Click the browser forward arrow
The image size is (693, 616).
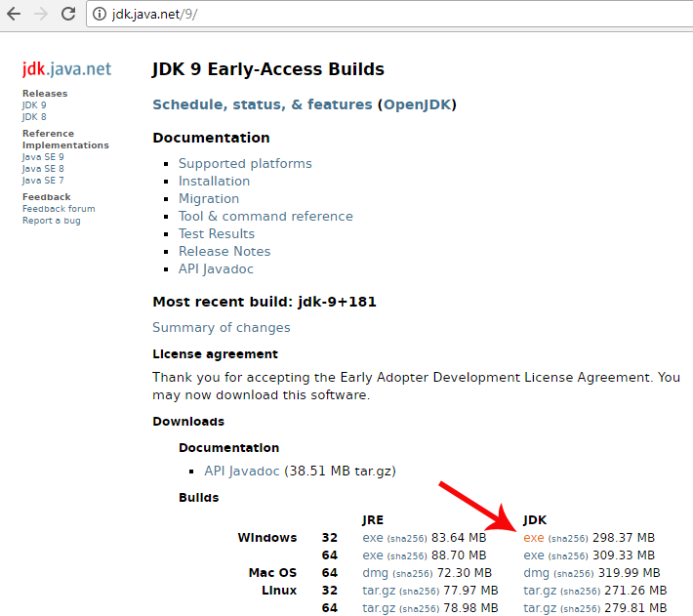(41, 14)
